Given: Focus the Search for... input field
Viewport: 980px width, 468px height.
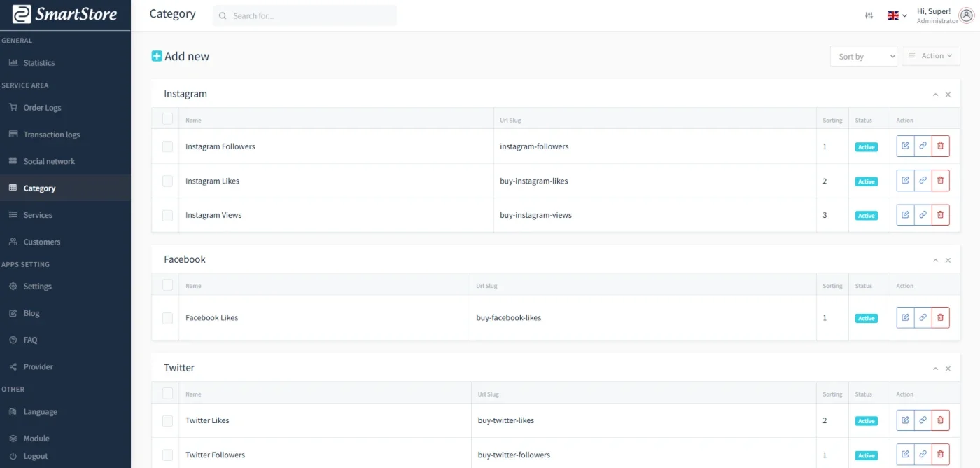Looking at the screenshot, I should click(304, 15).
